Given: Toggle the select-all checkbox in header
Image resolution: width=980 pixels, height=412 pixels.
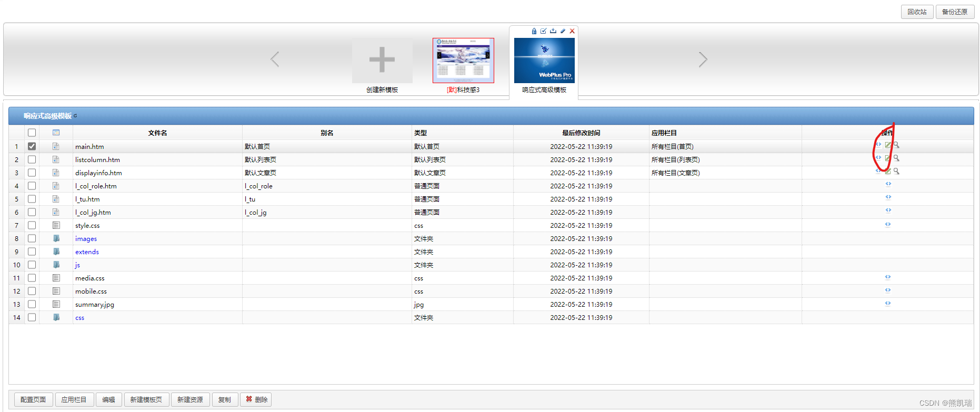Looking at the screenshot, I should (32, 133).
